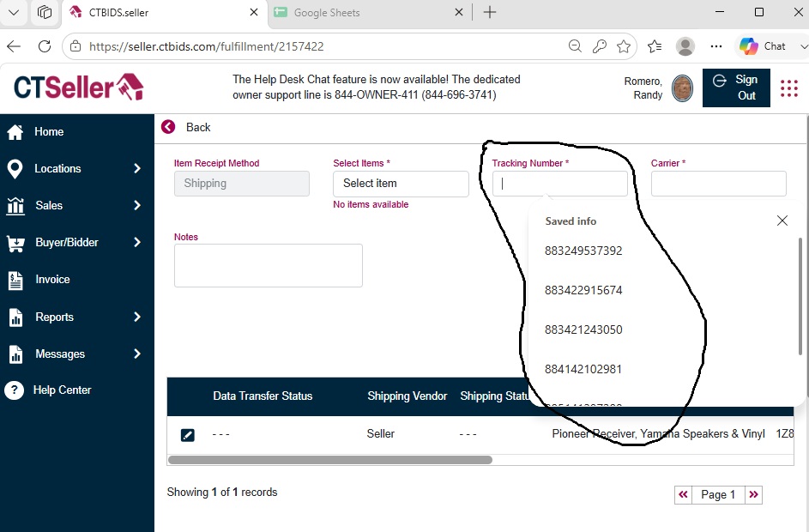Click the Help Center question mark icon
809x532 pixels.
[x=15, y=390]
